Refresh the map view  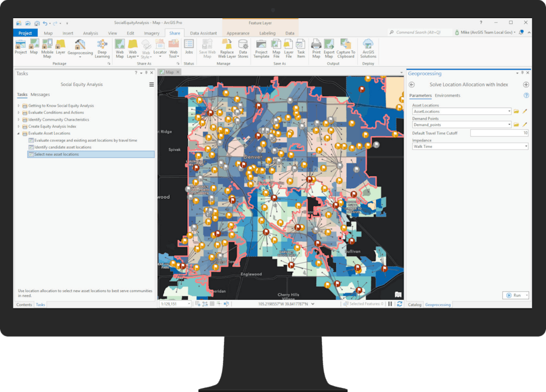click(400, 304)
